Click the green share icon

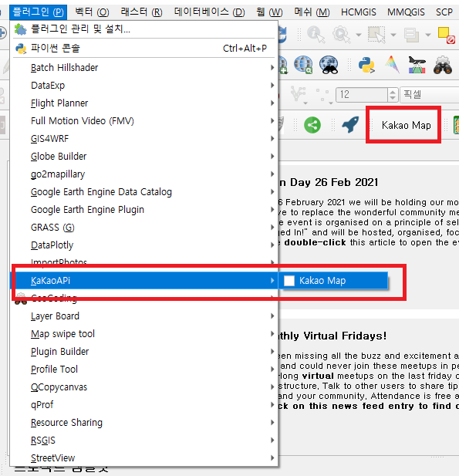click(x=312, y=125)
